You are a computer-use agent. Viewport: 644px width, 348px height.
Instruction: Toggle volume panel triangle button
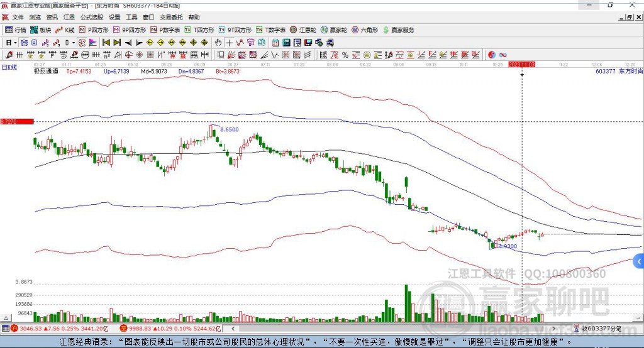6,318
